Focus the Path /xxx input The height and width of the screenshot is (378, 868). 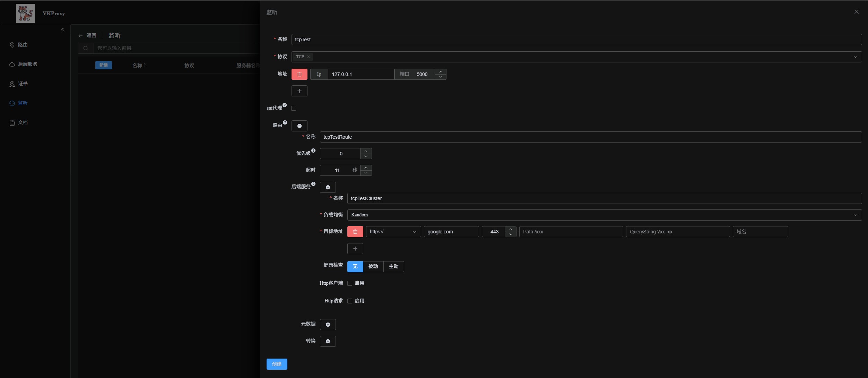coord(571,232)
